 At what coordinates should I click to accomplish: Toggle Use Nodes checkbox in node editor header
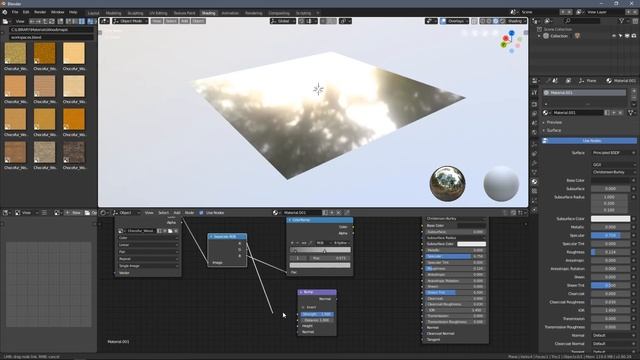pos(202,213)
